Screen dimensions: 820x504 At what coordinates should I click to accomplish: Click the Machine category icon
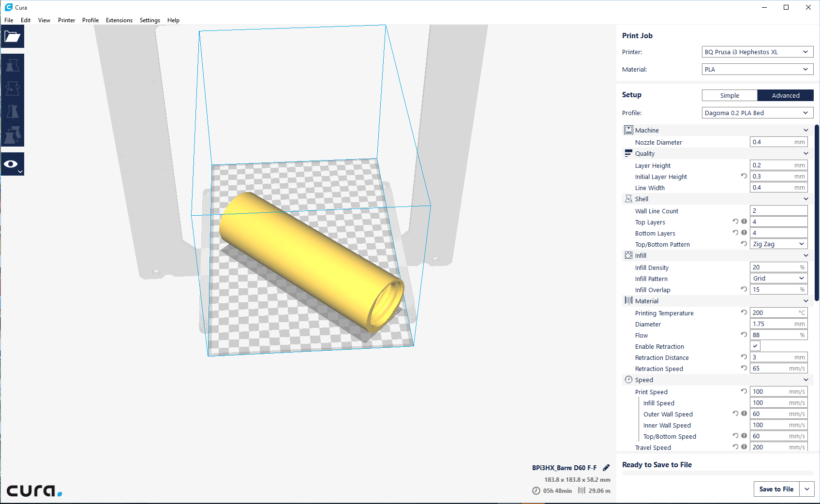pyautogui.click(x=628, y=130)
